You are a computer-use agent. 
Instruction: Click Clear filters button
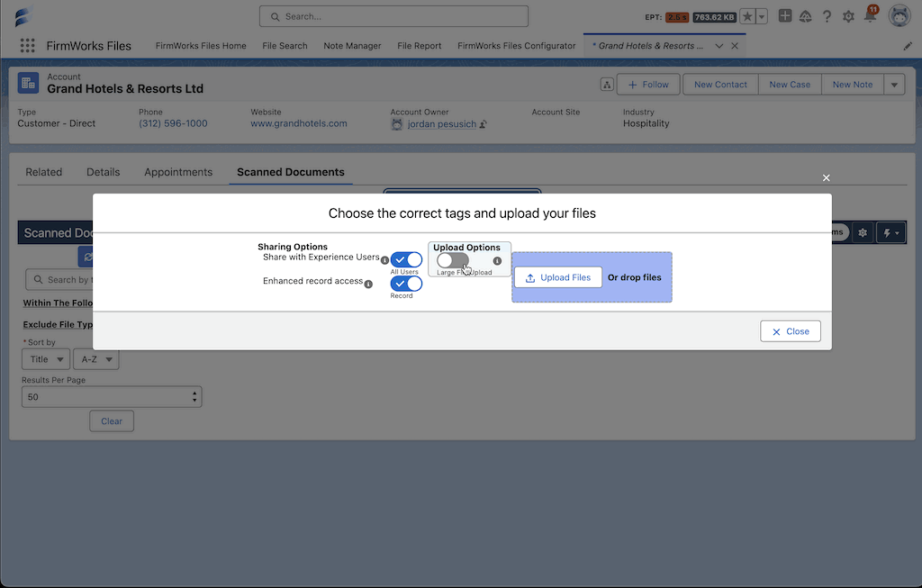click(112, 421)
